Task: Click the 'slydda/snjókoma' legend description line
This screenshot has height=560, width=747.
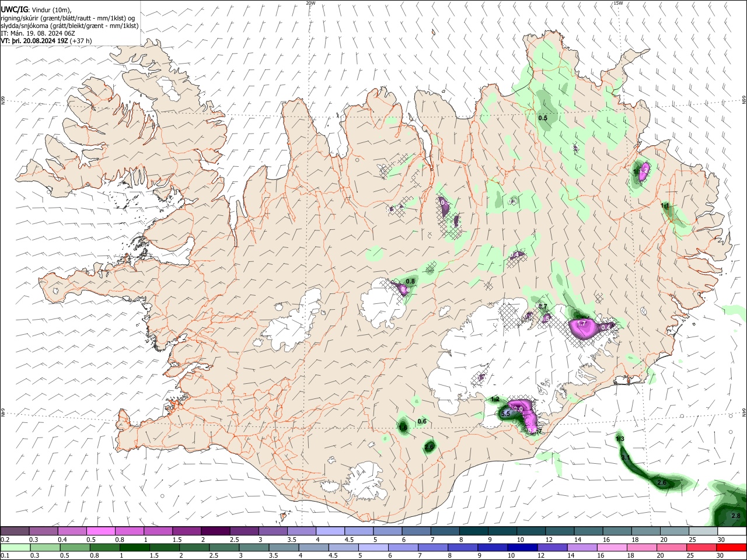Action: [69, 25]
